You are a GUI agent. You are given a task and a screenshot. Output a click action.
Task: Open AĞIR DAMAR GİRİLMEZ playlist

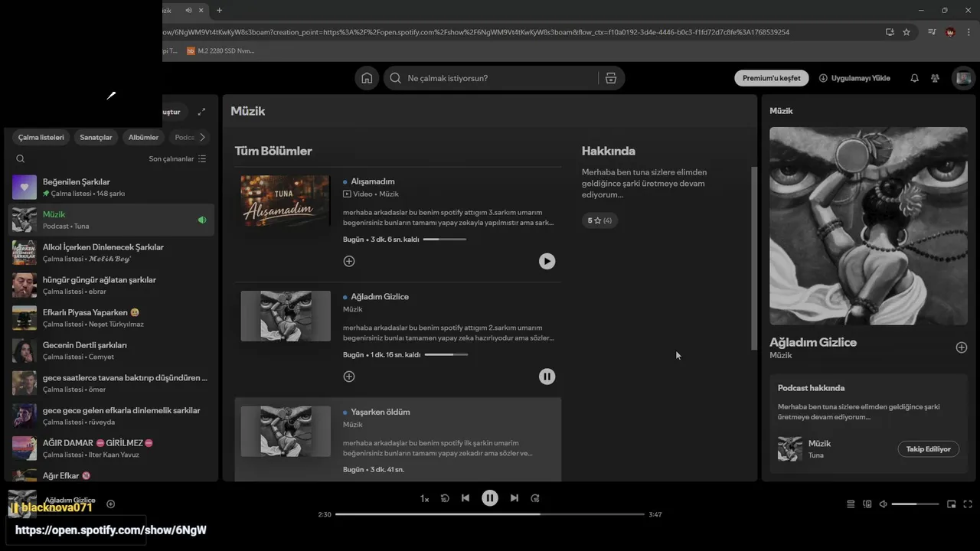pyautogui.click(x=112, y=448)
